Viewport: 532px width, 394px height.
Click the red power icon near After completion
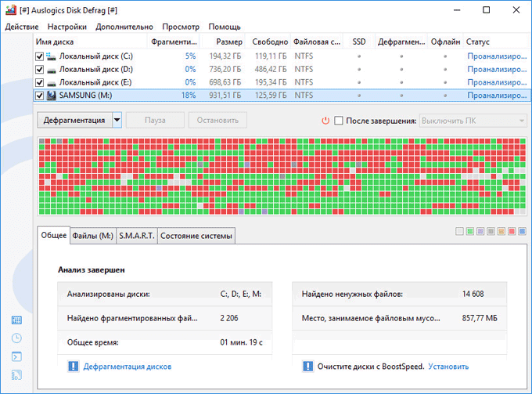click(325, 121)
